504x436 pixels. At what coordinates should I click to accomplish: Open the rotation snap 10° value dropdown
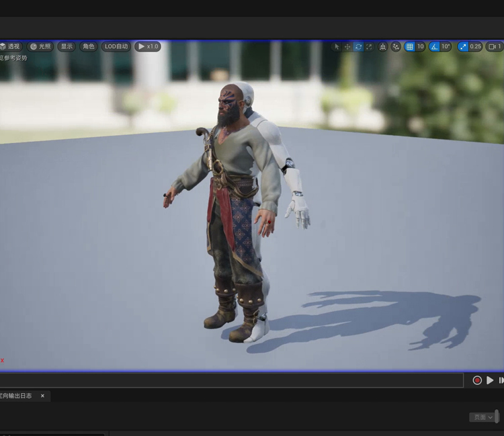(x=446, y=47)
